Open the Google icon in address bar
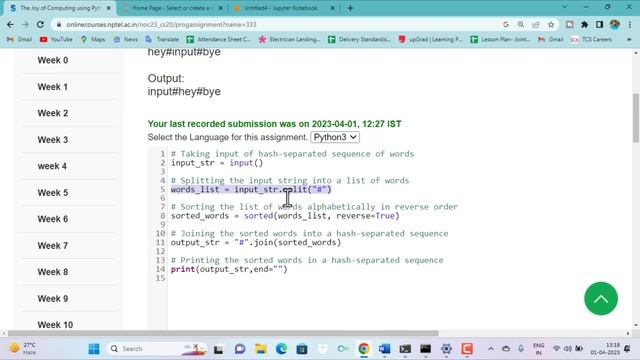Screen dimensions: 640x360 tap(506, 24)
